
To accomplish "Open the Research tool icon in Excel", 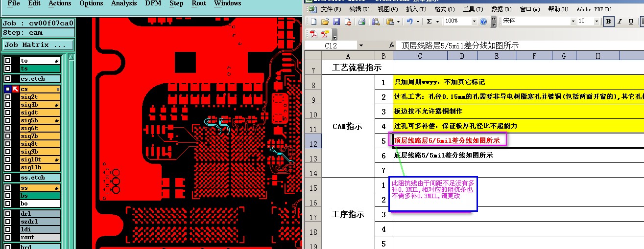I will [x=376, y=22].
